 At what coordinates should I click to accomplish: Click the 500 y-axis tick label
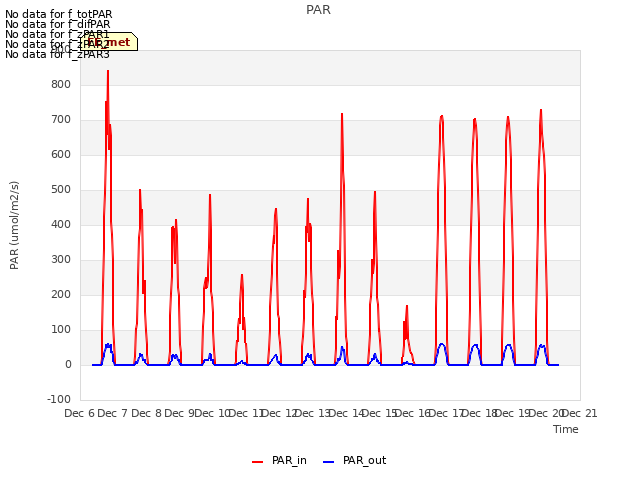(61, 190)
